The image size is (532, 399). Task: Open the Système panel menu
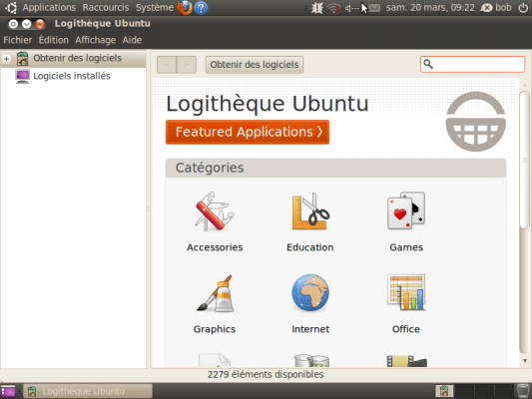tap(155, 7)
